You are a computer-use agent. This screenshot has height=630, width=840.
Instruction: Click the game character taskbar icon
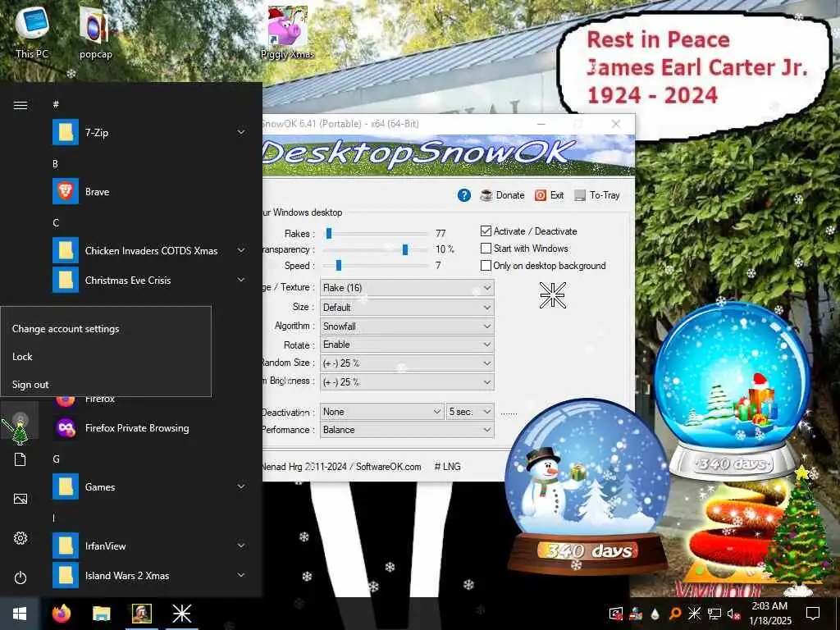coord(141,614)
